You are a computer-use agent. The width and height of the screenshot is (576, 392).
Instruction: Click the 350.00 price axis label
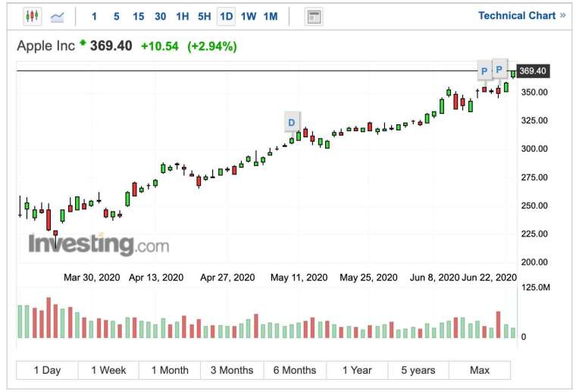click(x=534, y=93)
